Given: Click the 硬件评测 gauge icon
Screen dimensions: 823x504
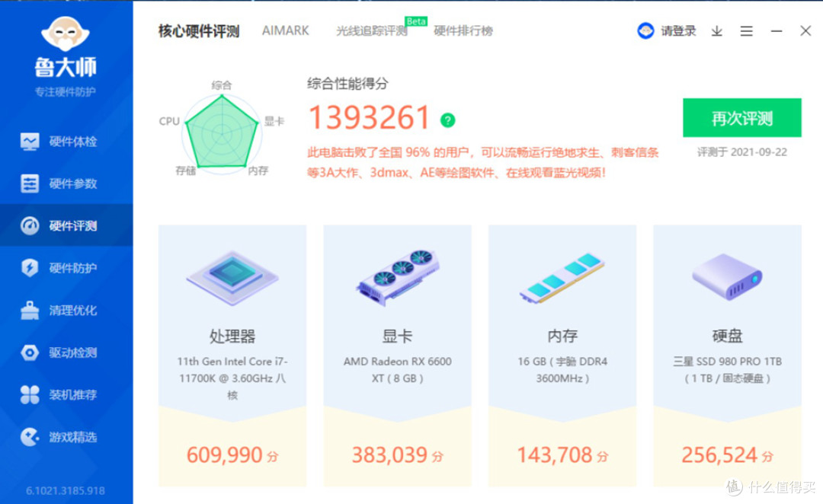Looking at the screenshot, I should [30, 225].
